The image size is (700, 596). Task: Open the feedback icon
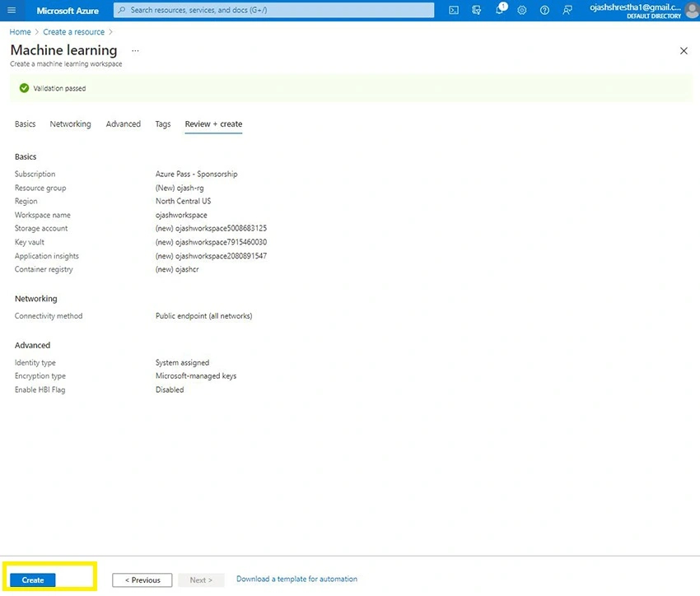point(567,10)
